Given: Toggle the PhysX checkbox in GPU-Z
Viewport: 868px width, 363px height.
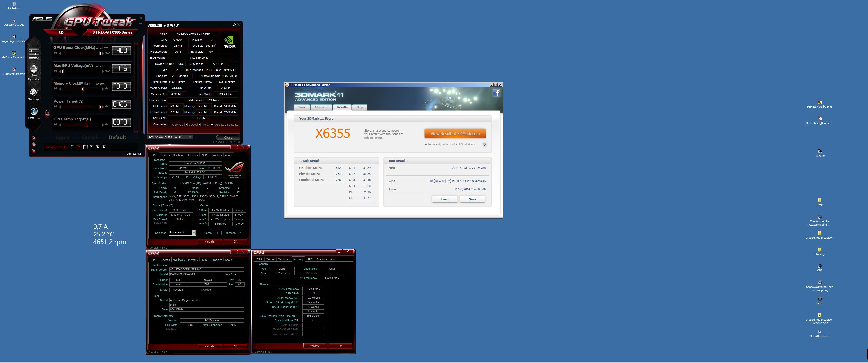Looking at the screenshot, I should point(199,125).
